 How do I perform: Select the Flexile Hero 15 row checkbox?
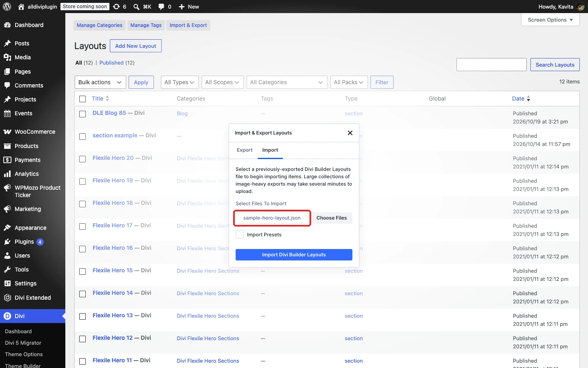point(82,272)
